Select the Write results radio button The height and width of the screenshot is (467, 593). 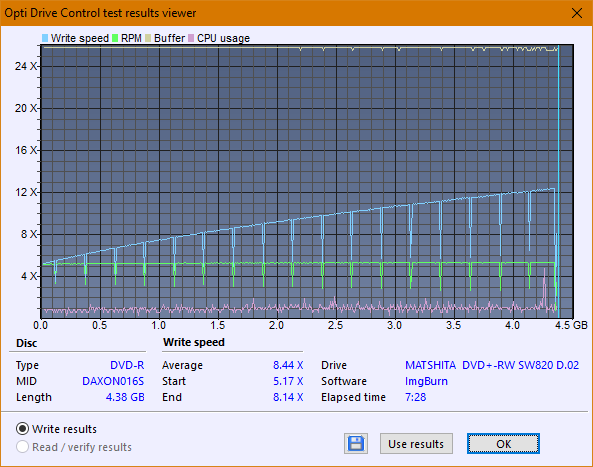(22, 429)
